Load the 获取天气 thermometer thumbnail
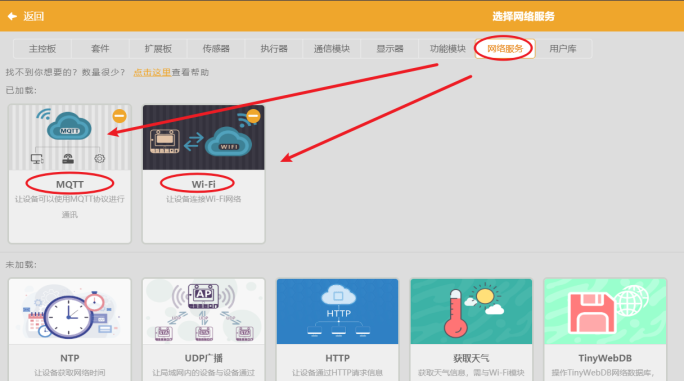The height and width of the screenshot is (381, 684). pos(471,312)
